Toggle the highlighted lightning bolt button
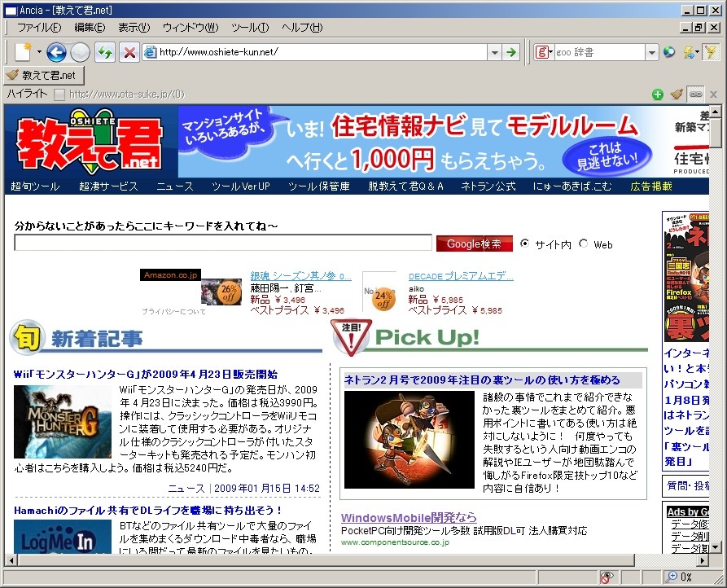 711,52
